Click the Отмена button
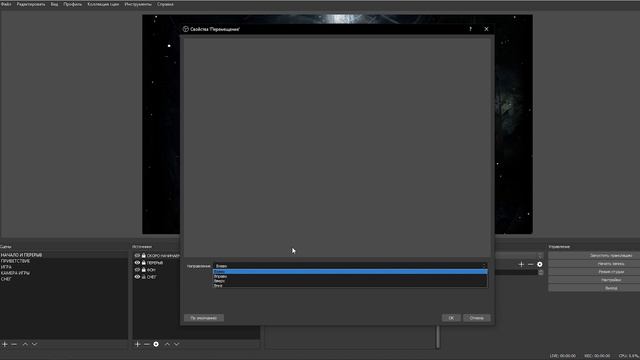This screenshot has width=640, height=360. click(476, 318)
